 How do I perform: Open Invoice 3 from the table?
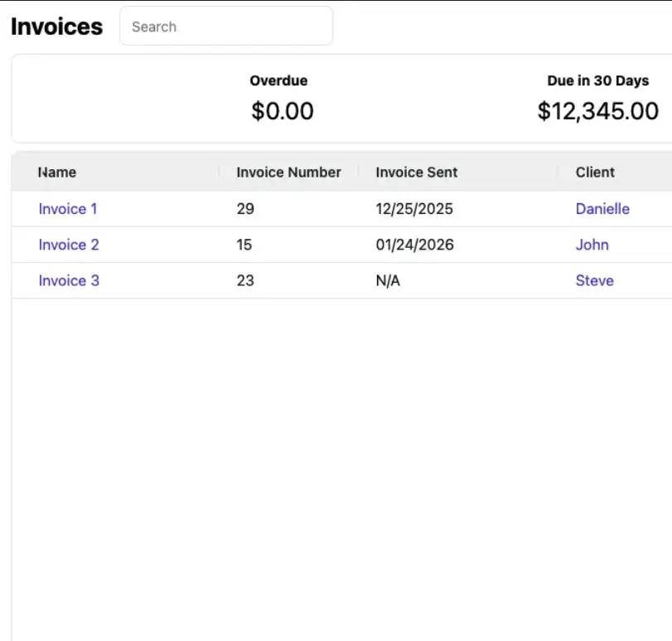[68, 280]
